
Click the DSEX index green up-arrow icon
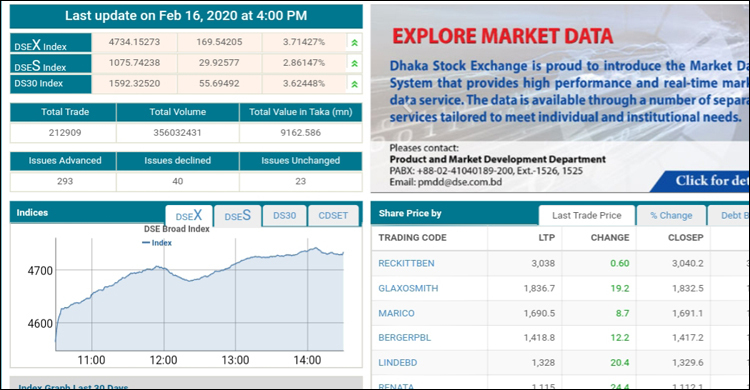tap(354, 43)
